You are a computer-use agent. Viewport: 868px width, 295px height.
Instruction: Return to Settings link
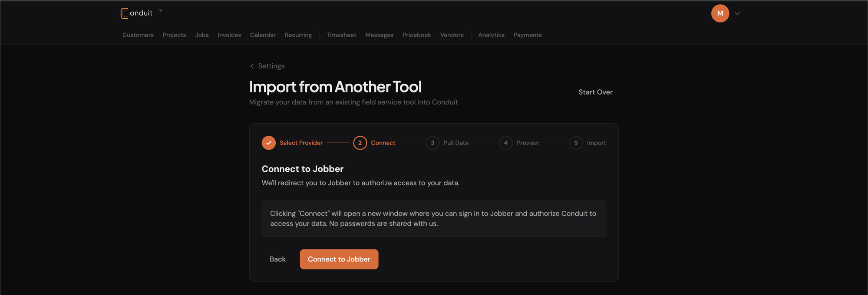coord(271,66)
